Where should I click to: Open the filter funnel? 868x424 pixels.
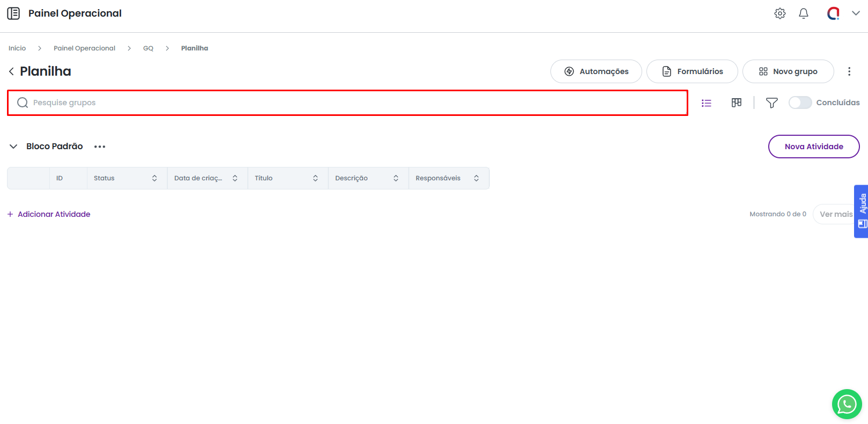click(771, 103)
